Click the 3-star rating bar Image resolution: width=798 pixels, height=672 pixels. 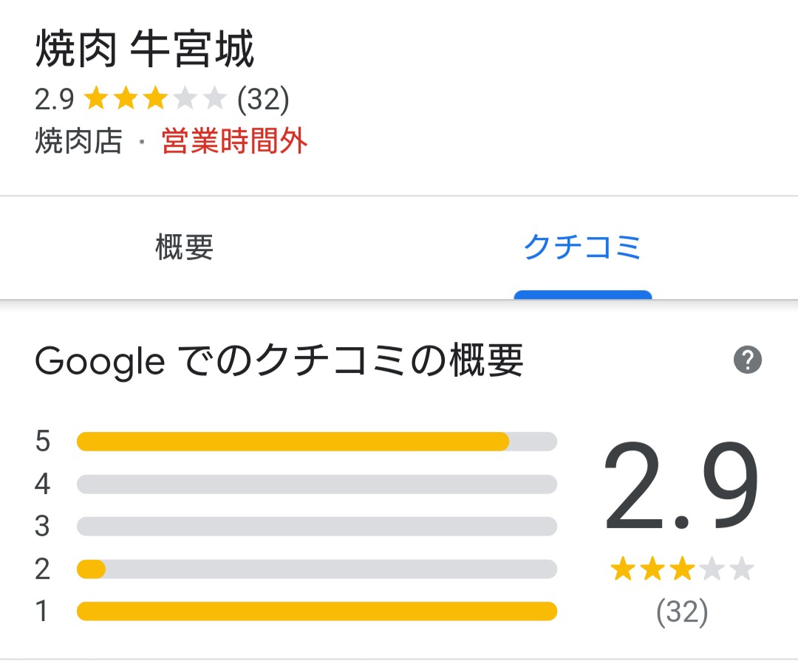click(316, 527)
